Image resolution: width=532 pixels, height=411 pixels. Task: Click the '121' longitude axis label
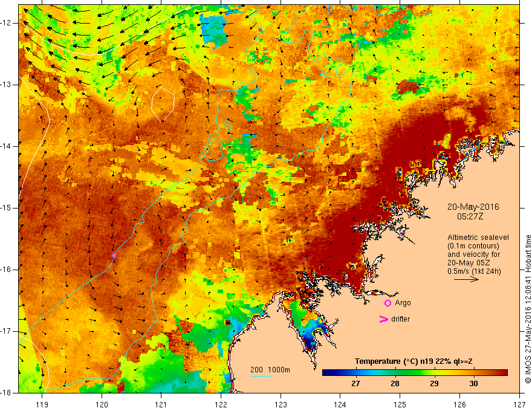[161, 404]
